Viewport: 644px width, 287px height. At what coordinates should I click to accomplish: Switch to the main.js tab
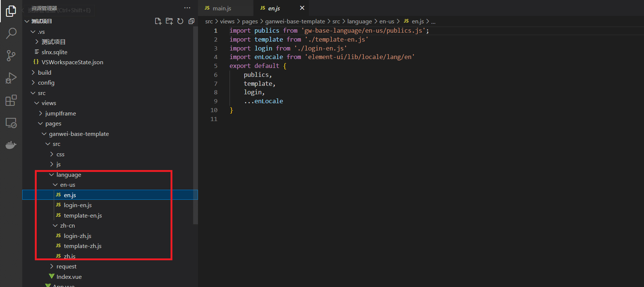click(x=222, y=8)
